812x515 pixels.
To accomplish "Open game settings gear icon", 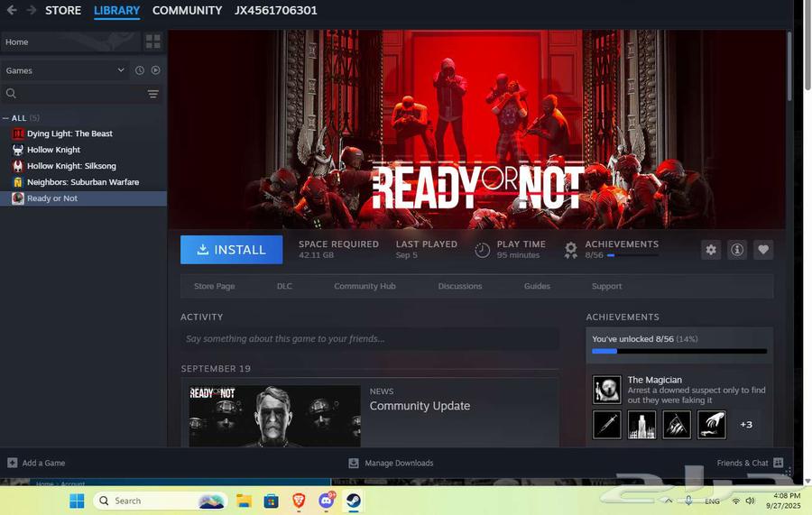I will coord(711,250).
